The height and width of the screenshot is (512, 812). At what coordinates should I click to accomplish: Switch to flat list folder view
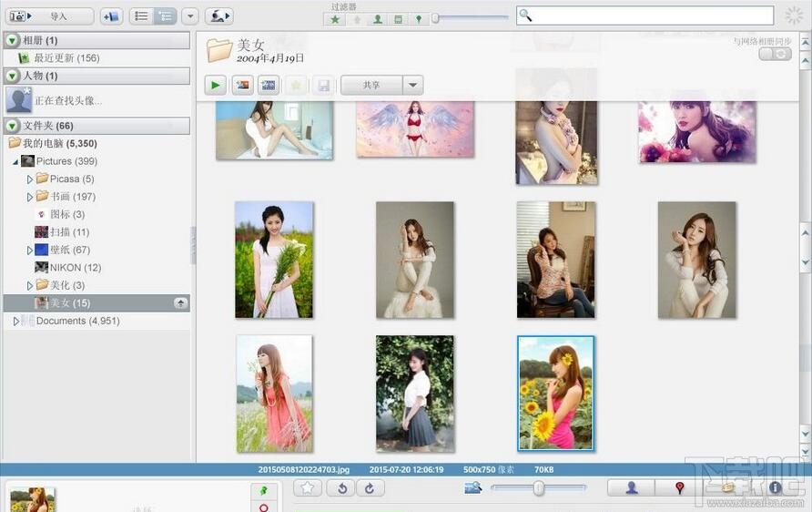tap(141, 16)
